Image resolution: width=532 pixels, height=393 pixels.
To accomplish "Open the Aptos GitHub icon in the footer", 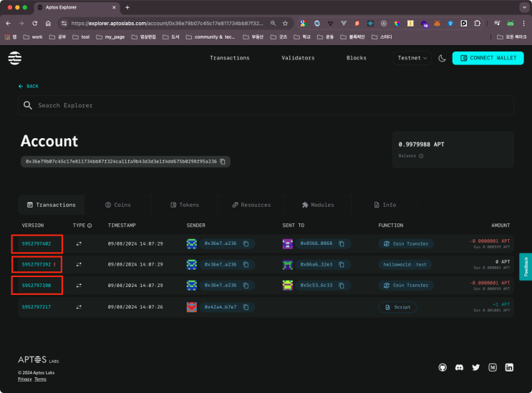I will point(442,367).
